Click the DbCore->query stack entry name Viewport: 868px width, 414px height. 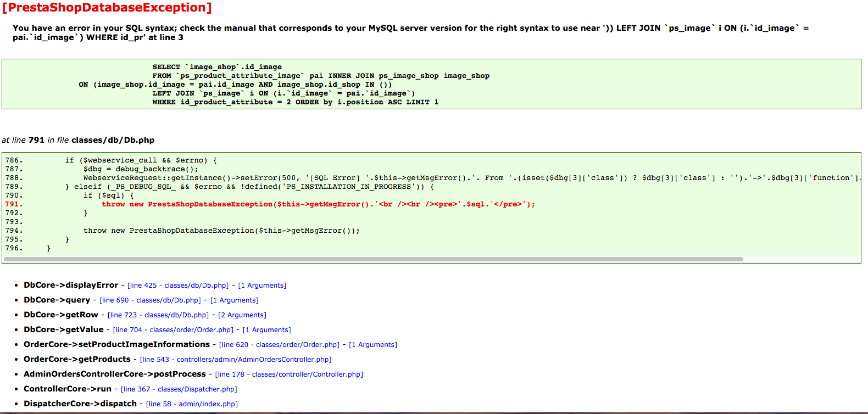tap(57, 300)
